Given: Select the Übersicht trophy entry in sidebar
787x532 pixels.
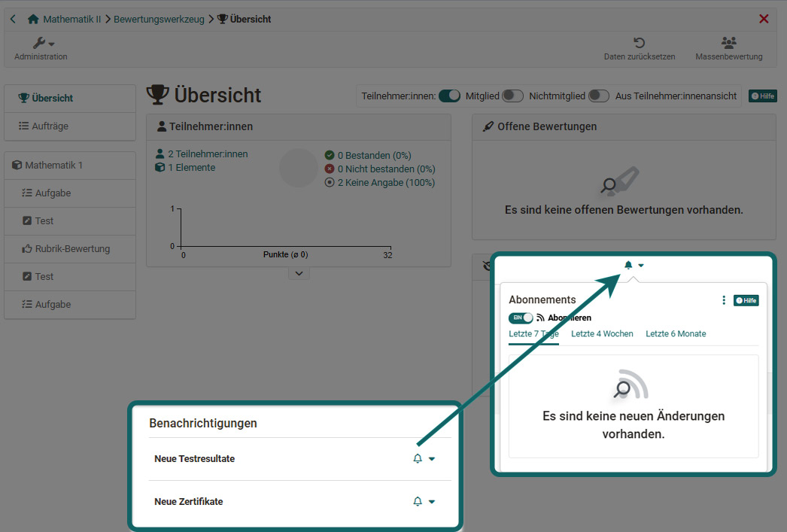Looking at the screenshot, I should 46,98.
